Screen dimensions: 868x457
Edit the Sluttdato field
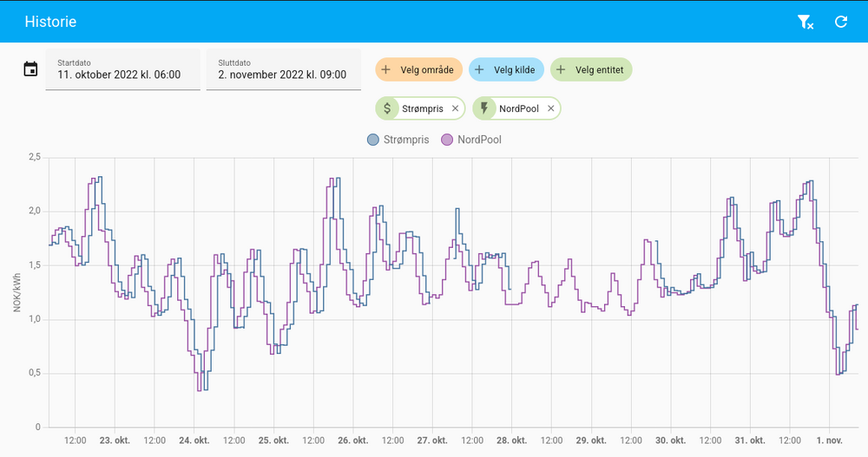pyautogui.click(x=283, y=70)
